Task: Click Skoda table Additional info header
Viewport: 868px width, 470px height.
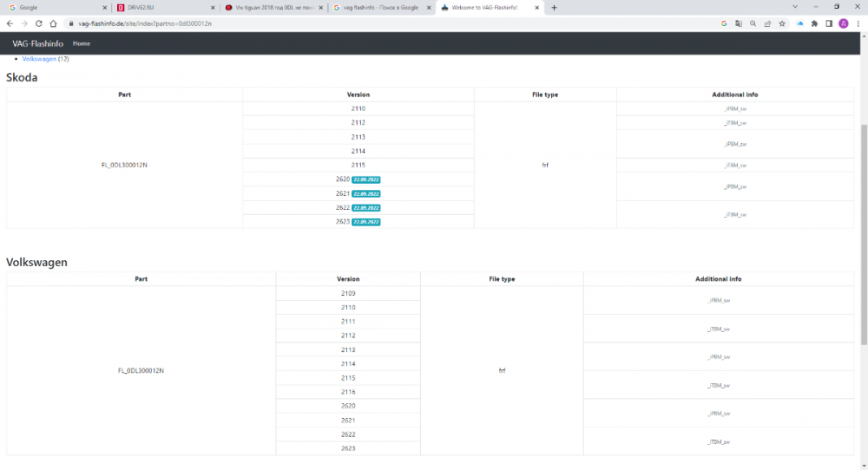Action: (x=735, y=95)
